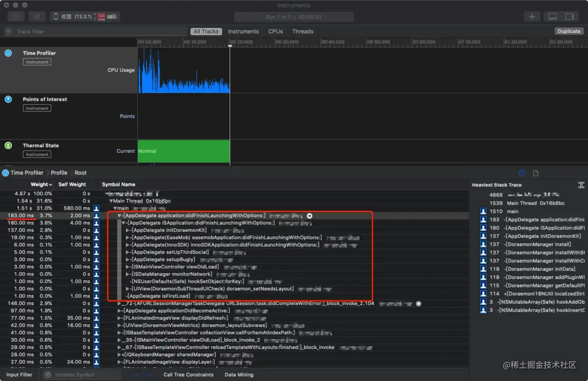Open the document icon in the inspector panel

pyautogui.click(x=535, y=173)
